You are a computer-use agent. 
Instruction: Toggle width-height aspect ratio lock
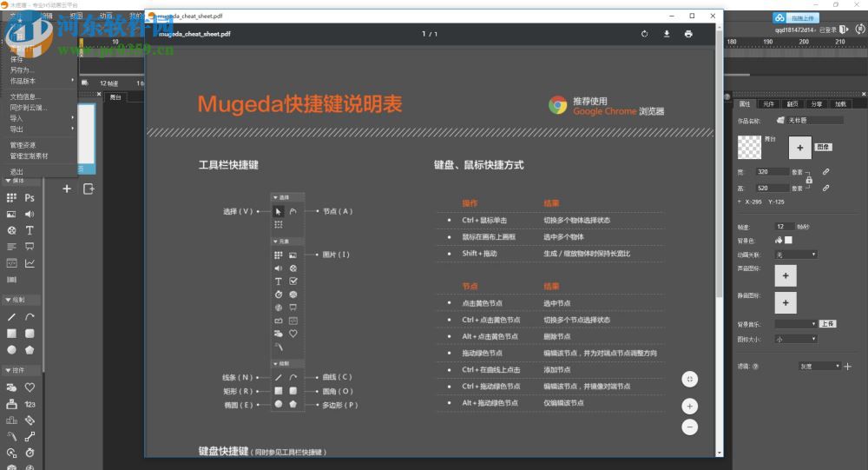coord(809,180)
